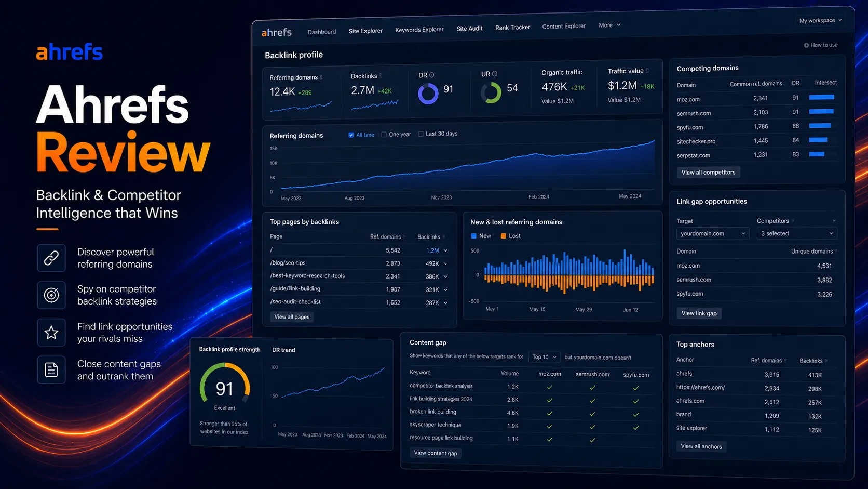Click semrush.com in Link gap opportunities
Image resolution: width=868 pixels, height=489 pixels.
tap(694, 280)
